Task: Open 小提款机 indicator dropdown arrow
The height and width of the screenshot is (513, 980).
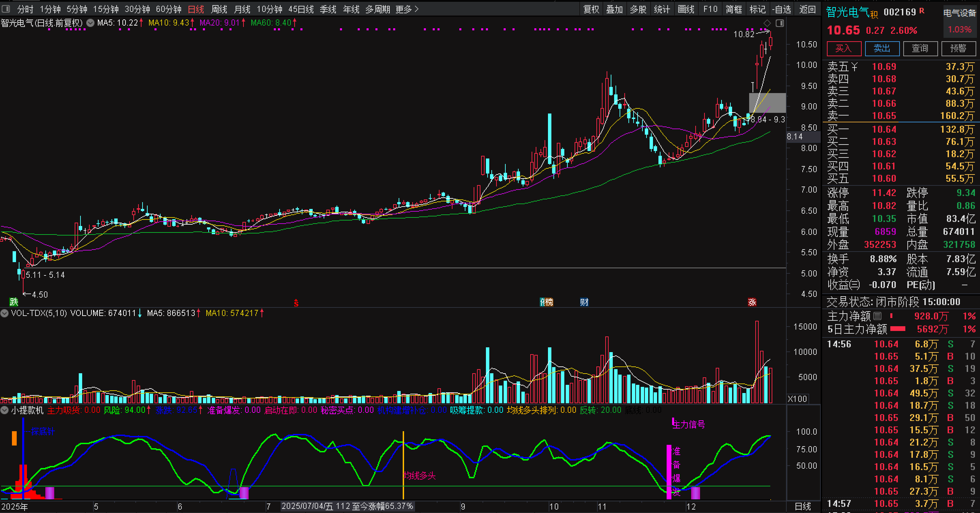Action: [4, 410]
